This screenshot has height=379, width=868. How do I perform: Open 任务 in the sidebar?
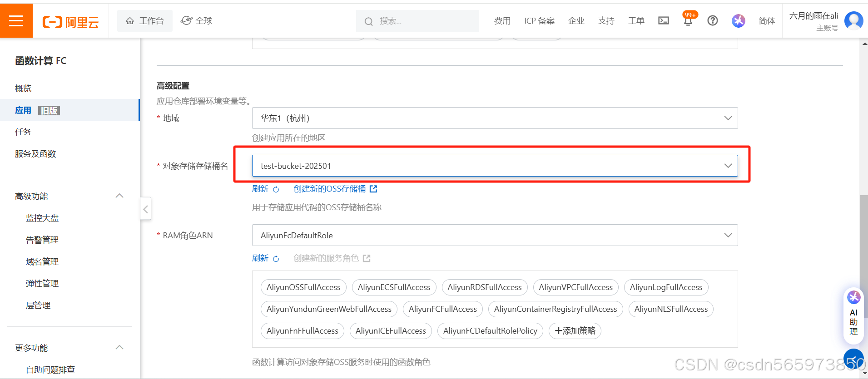[x=23, y=132]
